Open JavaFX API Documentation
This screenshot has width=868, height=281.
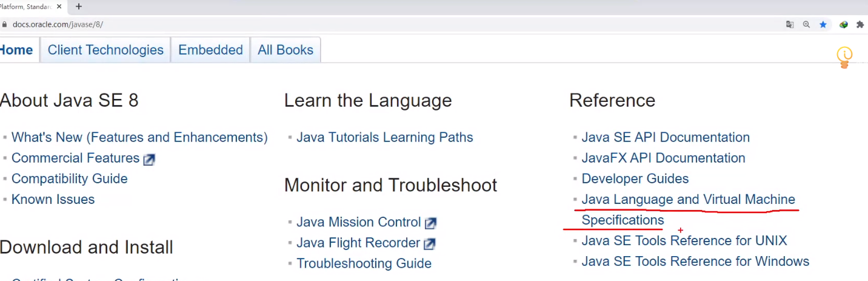[663, 158]
